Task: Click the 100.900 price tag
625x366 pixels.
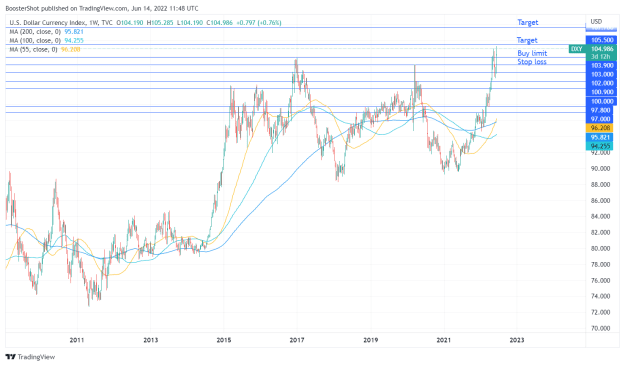Action: (601, 92)
